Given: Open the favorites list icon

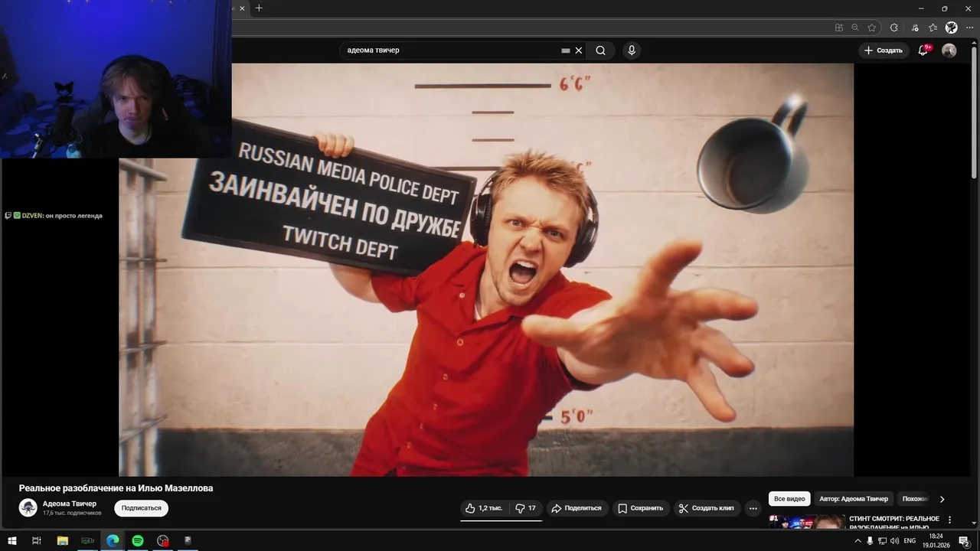Looking at the screenshot, I should click(x=933, y=28).
